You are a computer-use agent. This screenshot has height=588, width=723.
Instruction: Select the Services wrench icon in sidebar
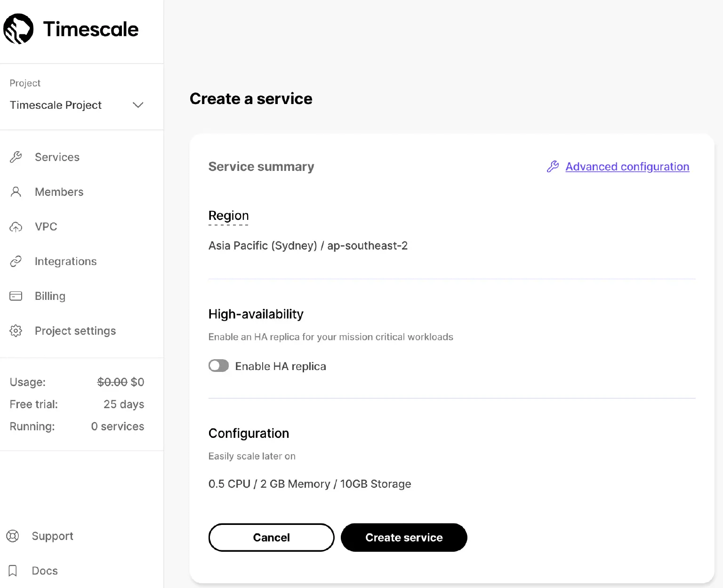click(x=16, y=157)
